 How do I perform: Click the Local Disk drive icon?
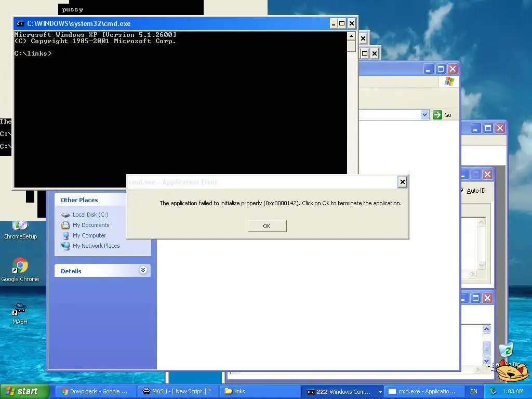point(65,215)
